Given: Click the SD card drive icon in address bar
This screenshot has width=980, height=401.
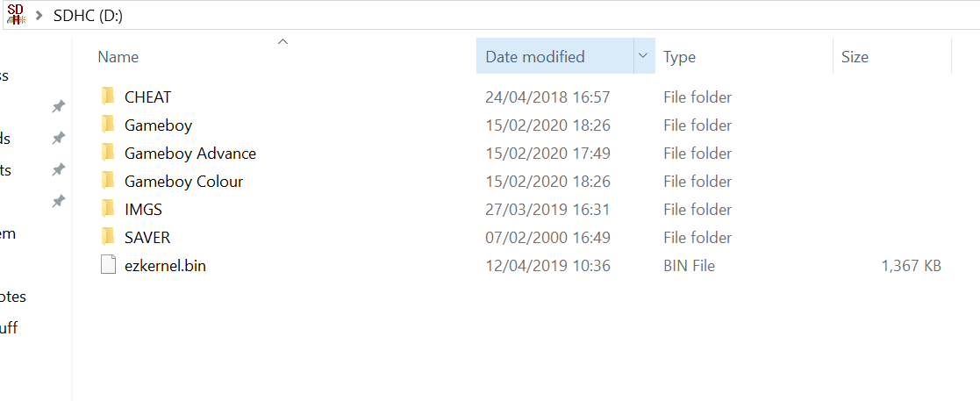Looking at the screenshot, I should click(x=16, y=14).
